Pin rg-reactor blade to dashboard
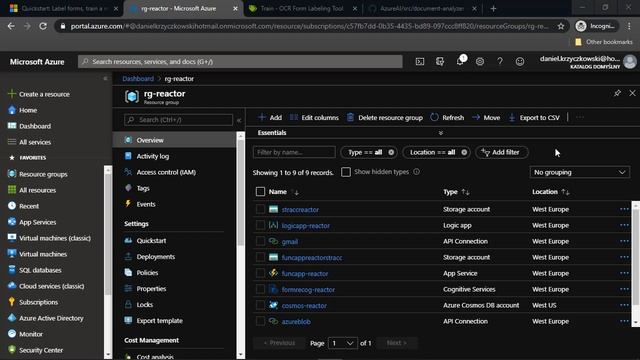The image size is (640, 360). 617,93
